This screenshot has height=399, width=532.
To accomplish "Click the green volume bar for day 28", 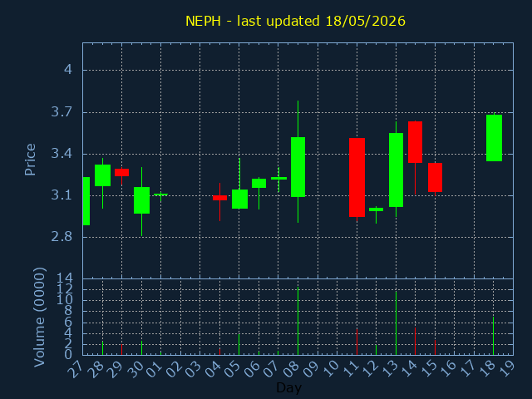I will 102,348.
